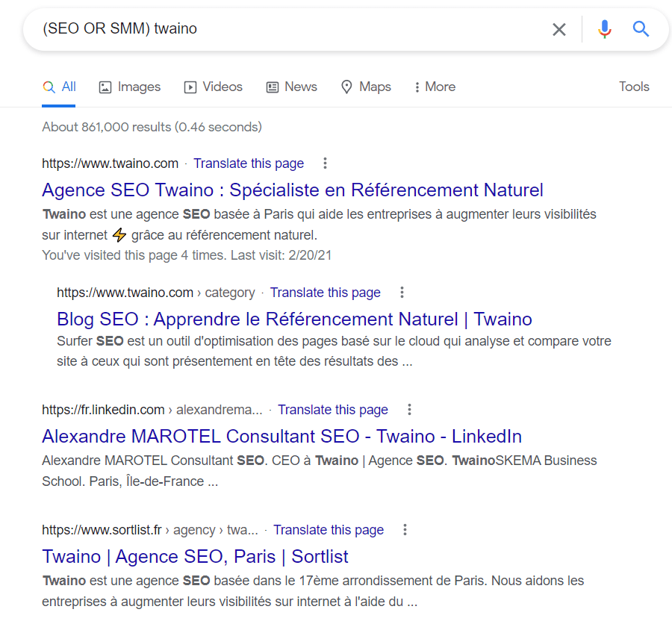Clear the search query with X icon

[x=559, y=29]
